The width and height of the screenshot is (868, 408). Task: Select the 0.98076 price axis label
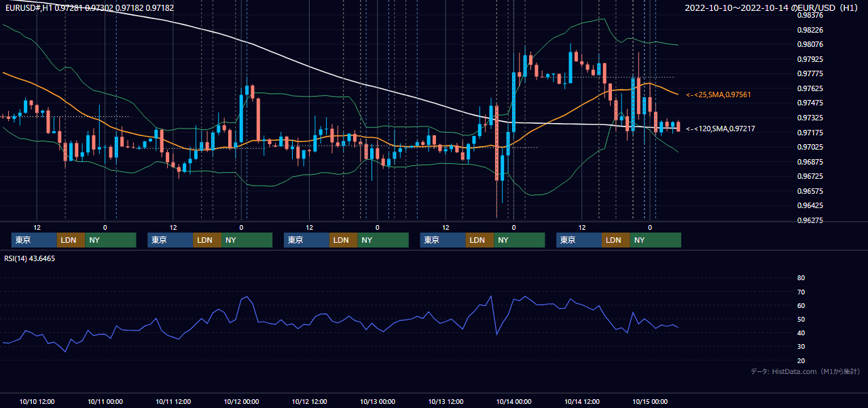pos(810,45)
